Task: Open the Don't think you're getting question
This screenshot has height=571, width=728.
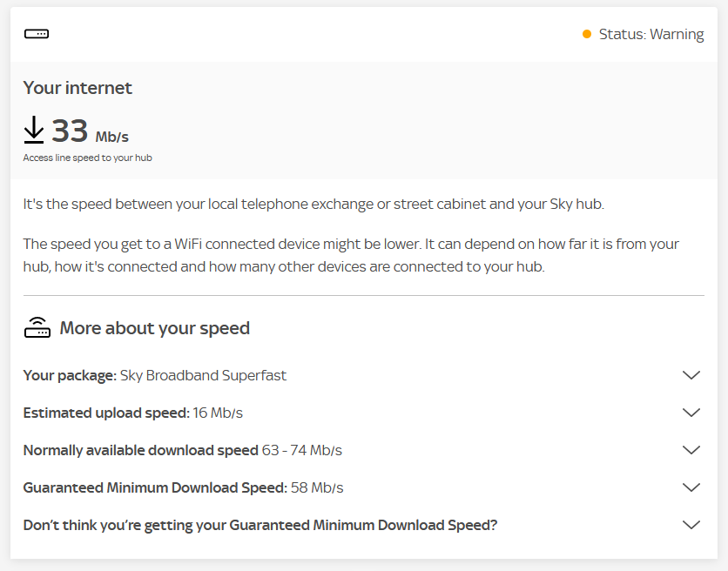Action: [260, 525]
